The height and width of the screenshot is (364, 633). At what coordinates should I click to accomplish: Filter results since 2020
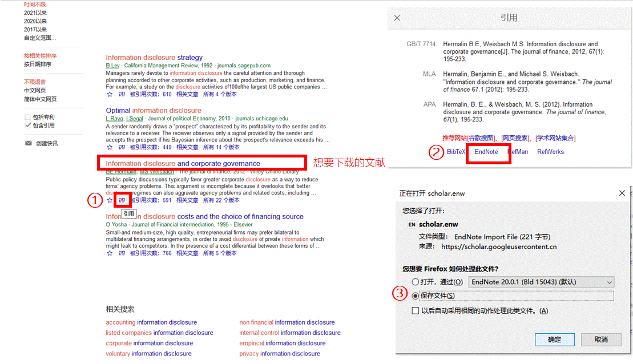(35, 21)
